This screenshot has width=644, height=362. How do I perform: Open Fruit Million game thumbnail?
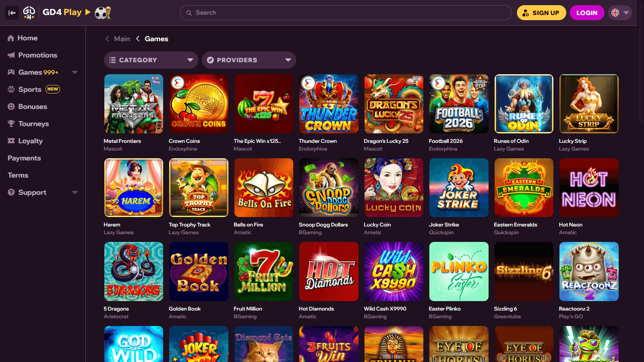(x=264, y=271)
